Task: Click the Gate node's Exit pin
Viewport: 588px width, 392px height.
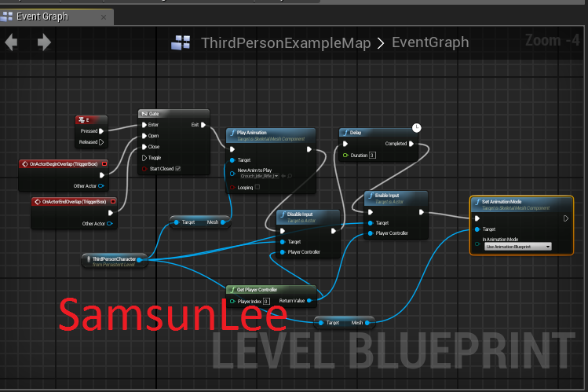Action: tap(203, 125)
